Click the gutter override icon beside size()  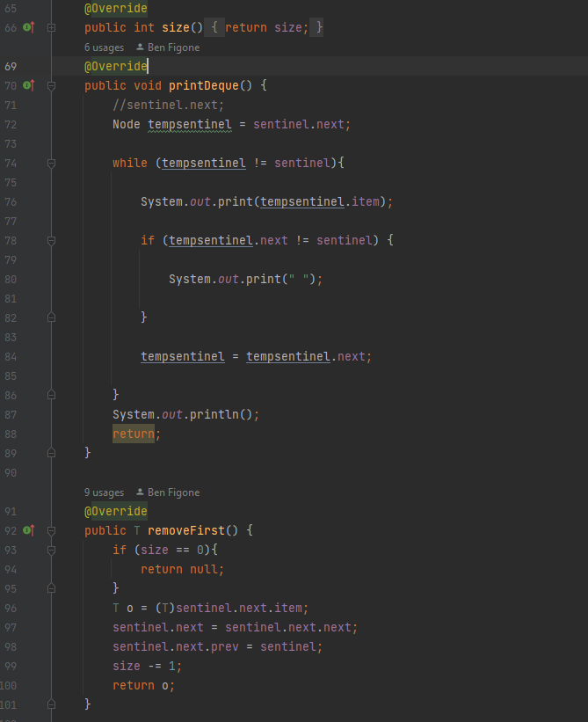point(28,28)
